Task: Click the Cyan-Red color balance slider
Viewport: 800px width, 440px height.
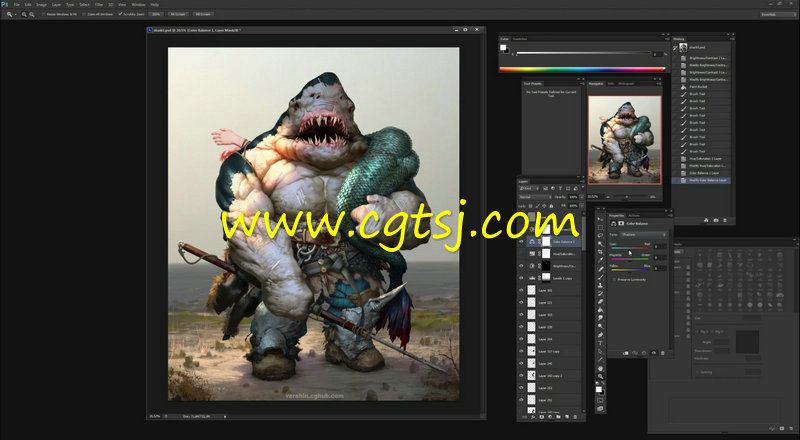Action: tap(630, 248)
